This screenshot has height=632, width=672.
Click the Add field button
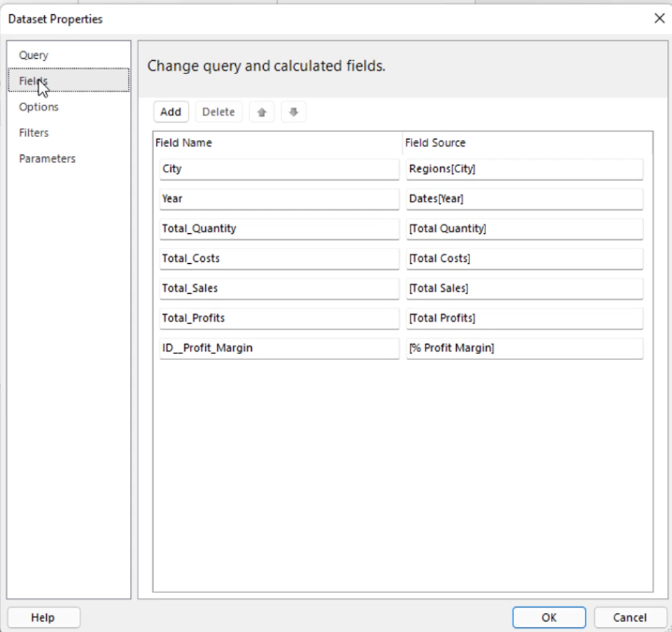coord(171,112)
